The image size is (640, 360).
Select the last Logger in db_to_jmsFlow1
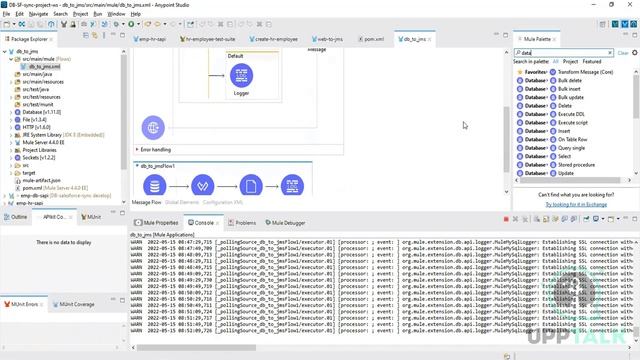(x=292, y=186)
